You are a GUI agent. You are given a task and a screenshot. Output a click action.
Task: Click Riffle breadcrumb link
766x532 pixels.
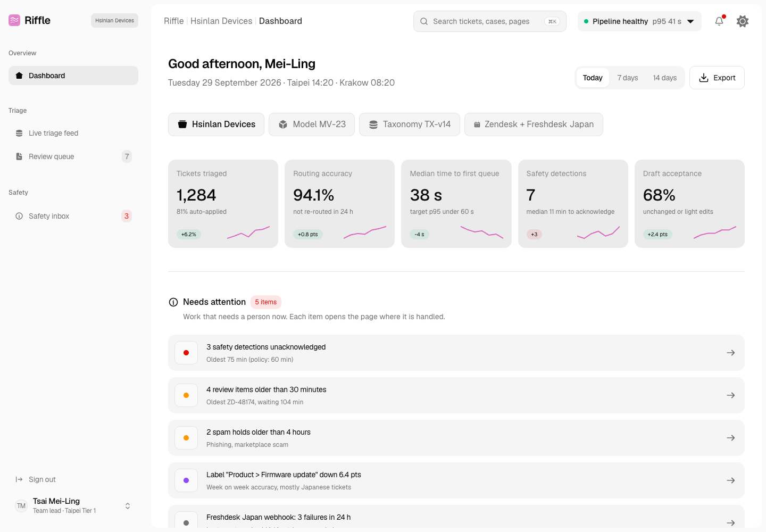point(174,21)
